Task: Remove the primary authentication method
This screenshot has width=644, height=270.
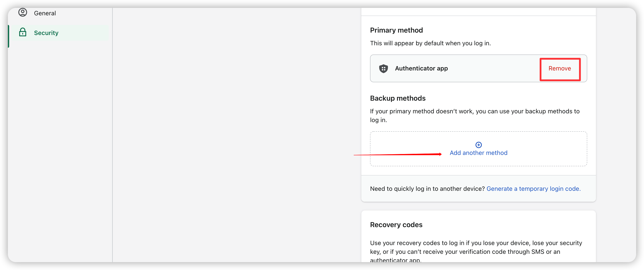Action: 560,69
